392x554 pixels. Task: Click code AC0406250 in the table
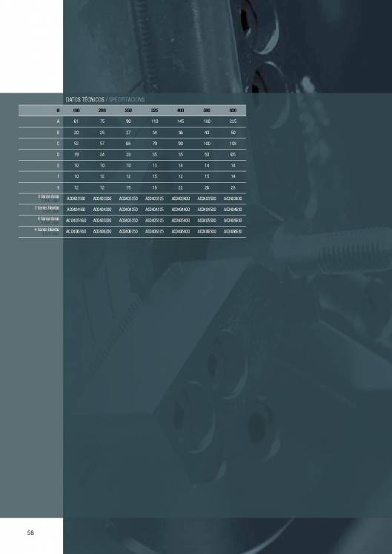point(128,231)
